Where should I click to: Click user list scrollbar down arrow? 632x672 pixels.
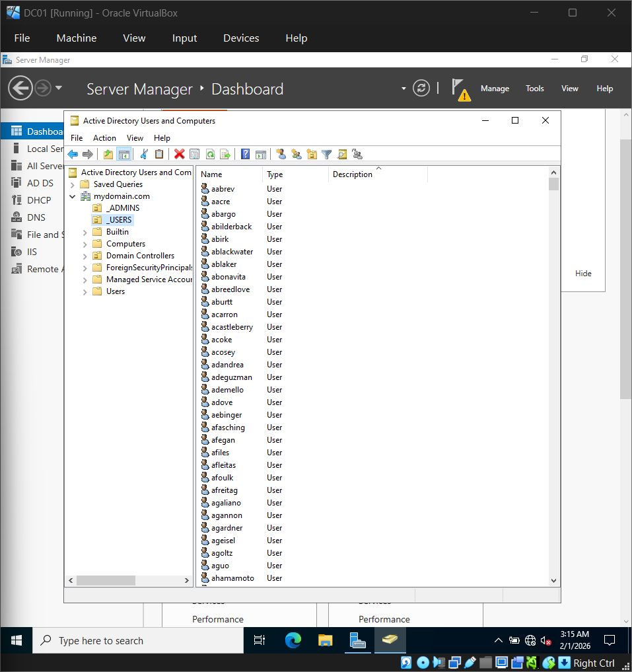[x=553, y=581]
